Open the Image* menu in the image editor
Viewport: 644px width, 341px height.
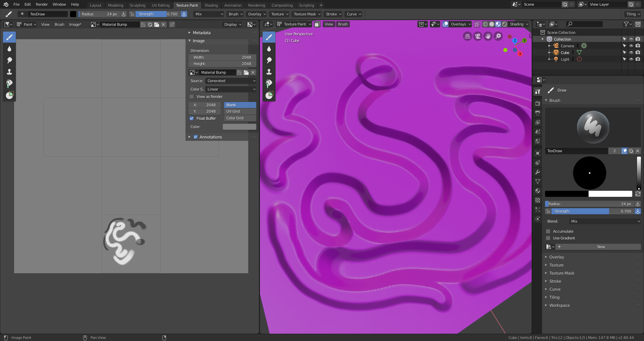(75, 24)
